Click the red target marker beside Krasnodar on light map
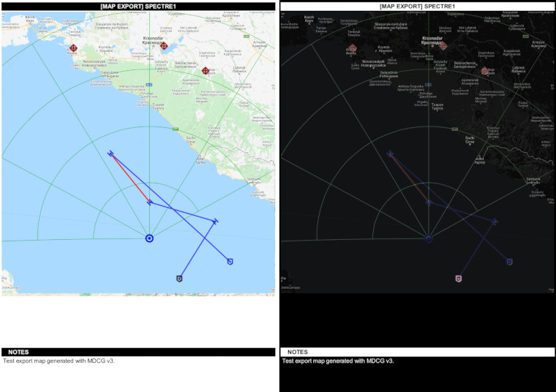Screen dimensions: 556x392 (164, 46)
